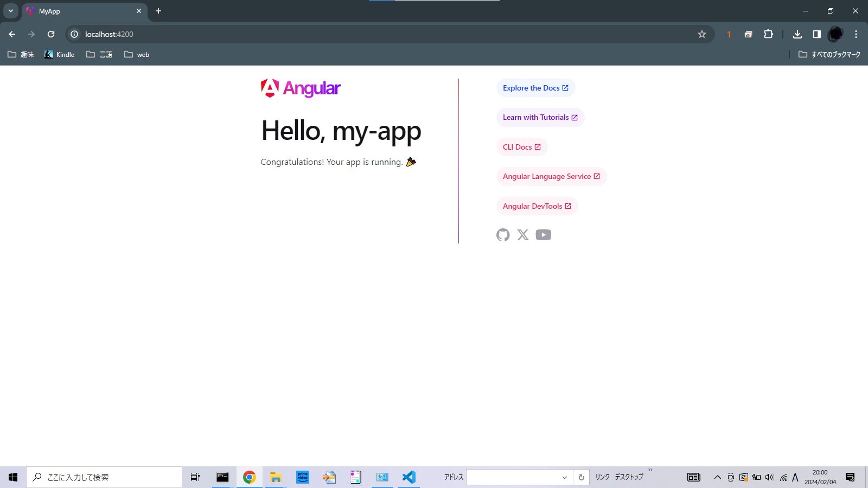
Task: Open the Extensions puzzle icon
Action: (768, 34)
